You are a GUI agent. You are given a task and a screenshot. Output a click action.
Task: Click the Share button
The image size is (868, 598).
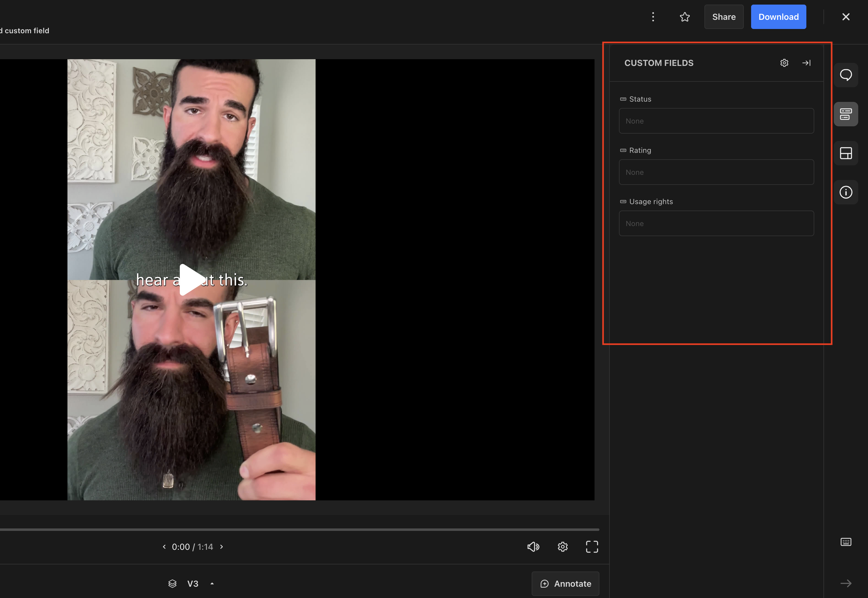[723, 16]
